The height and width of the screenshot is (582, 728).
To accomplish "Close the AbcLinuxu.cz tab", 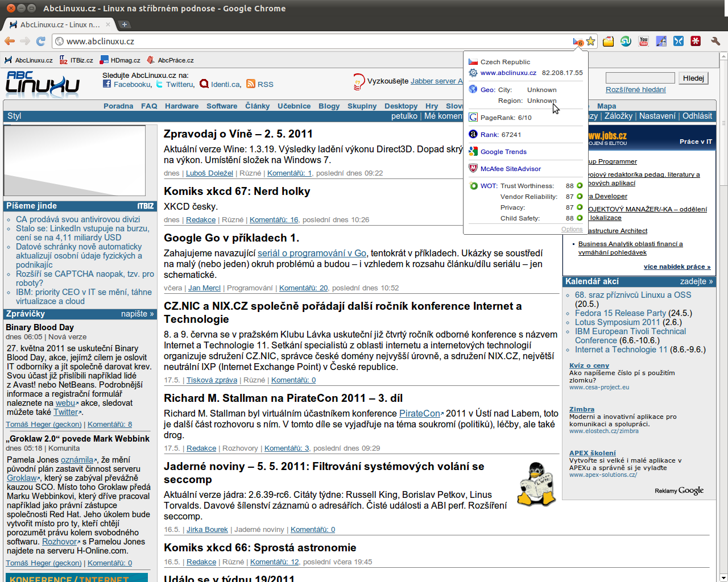I will pyautogui.click(x=108, y=24).
